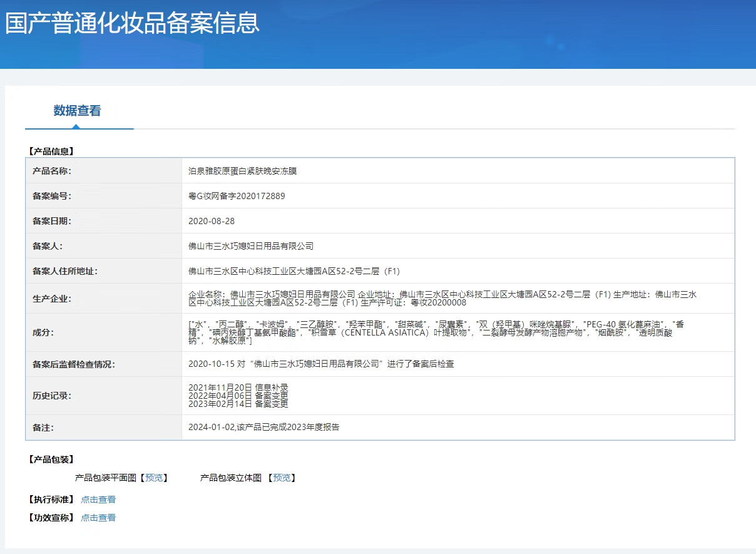
Task: Click the 成分 ingredient list text
Action: (436, 332)
